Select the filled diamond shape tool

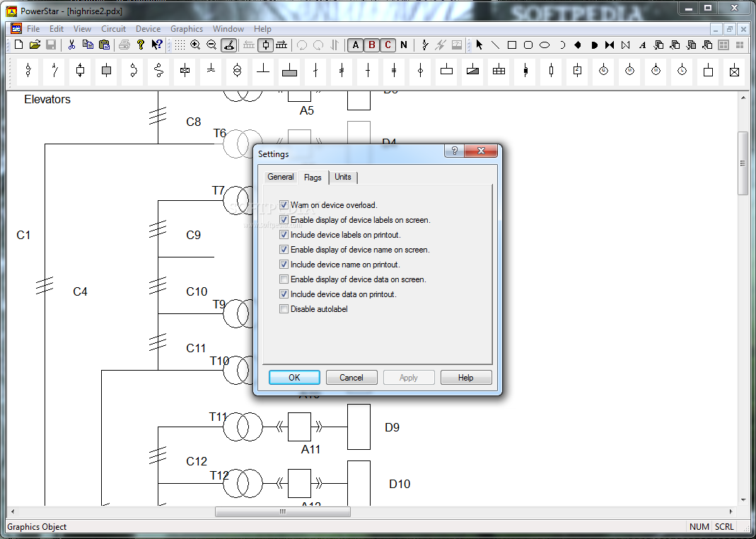tap(578, 45)
